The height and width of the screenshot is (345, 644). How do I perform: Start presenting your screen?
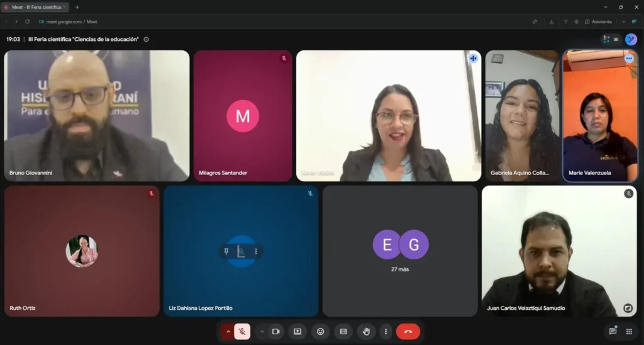point(297,331)
